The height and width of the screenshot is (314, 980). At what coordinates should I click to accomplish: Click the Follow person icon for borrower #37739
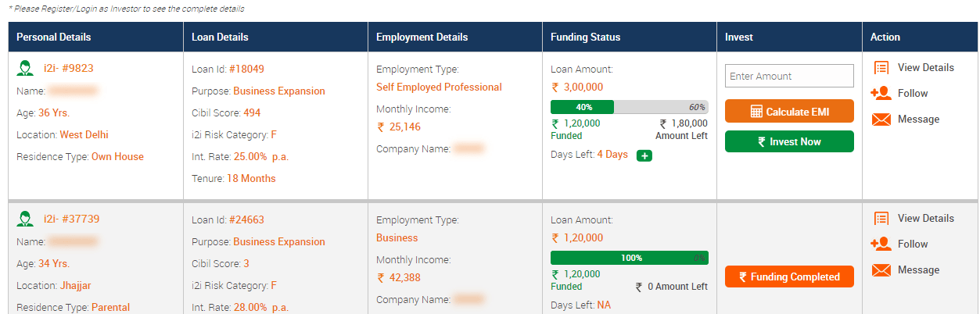[x=881, y=244]
